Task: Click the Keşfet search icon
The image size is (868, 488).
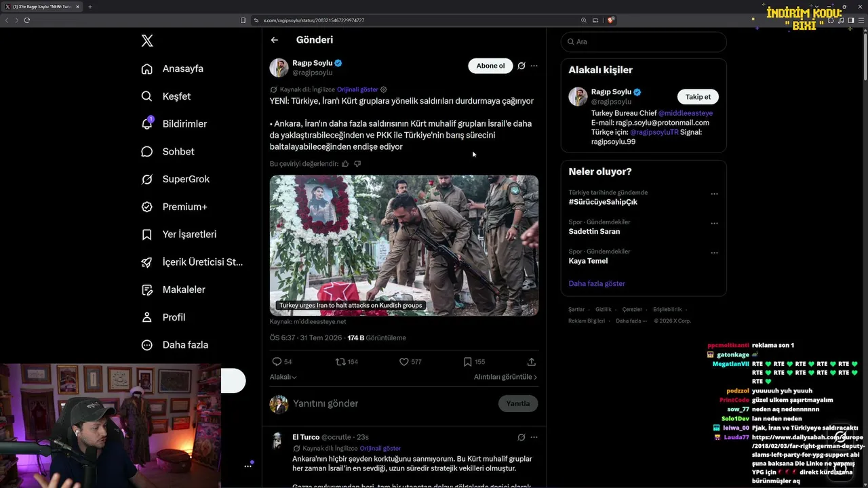Action: 146,96
